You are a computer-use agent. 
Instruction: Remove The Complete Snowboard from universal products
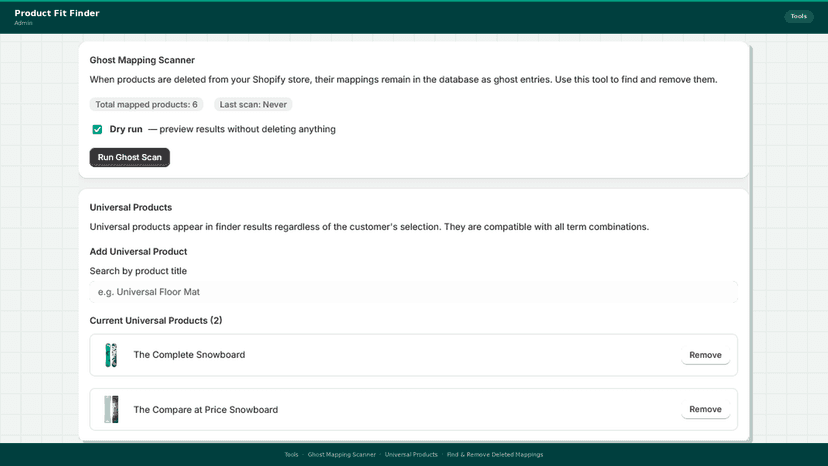click(705, 355)
